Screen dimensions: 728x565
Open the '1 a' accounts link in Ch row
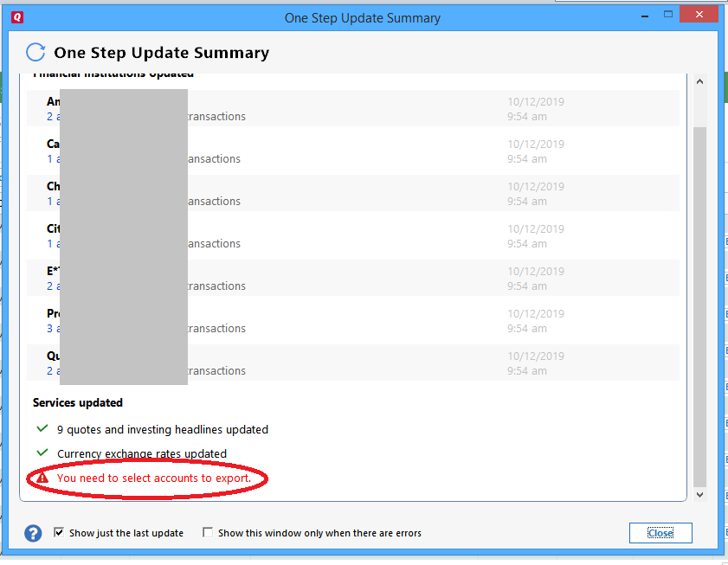[x=54, y=201]
